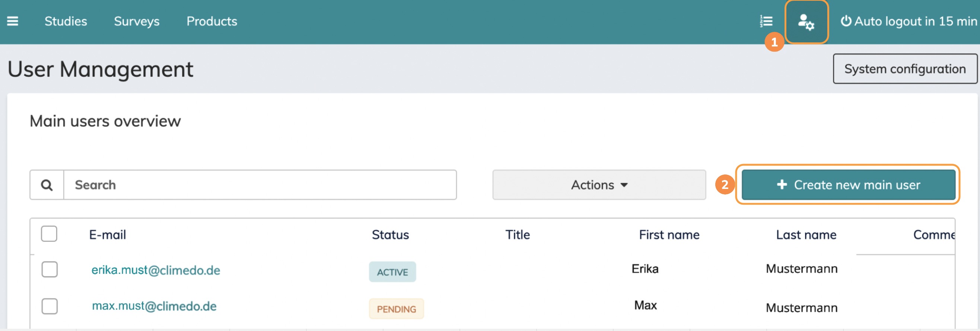Focus the Search input field
This screenshot has width=980, height=331.
260,185
